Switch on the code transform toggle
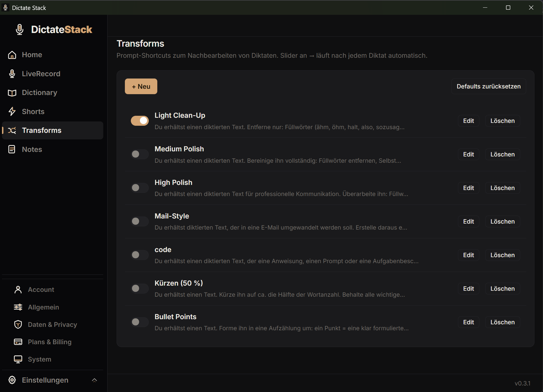543x392 pixels. pos(140,255)
